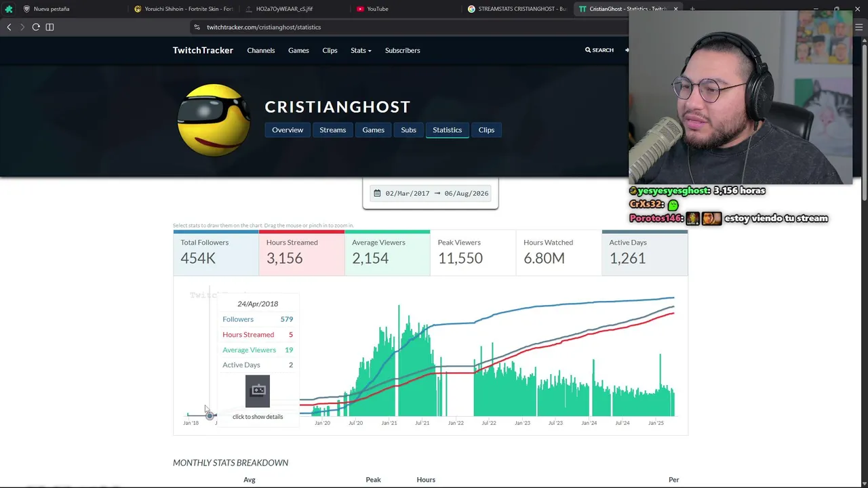868x488 pixels.
Task: Open the channel Overview tab
Action: (x=288, y=130)
